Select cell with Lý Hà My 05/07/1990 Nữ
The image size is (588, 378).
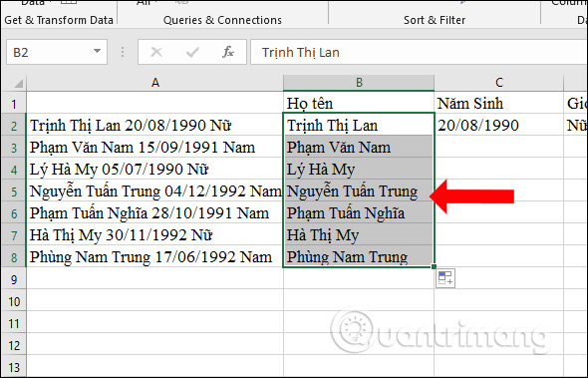[x=154, y=170]
